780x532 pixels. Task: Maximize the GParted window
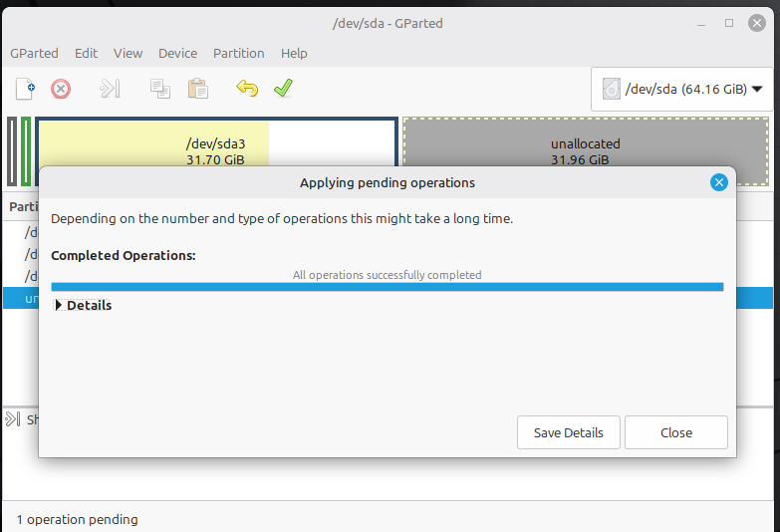[729, 23]
